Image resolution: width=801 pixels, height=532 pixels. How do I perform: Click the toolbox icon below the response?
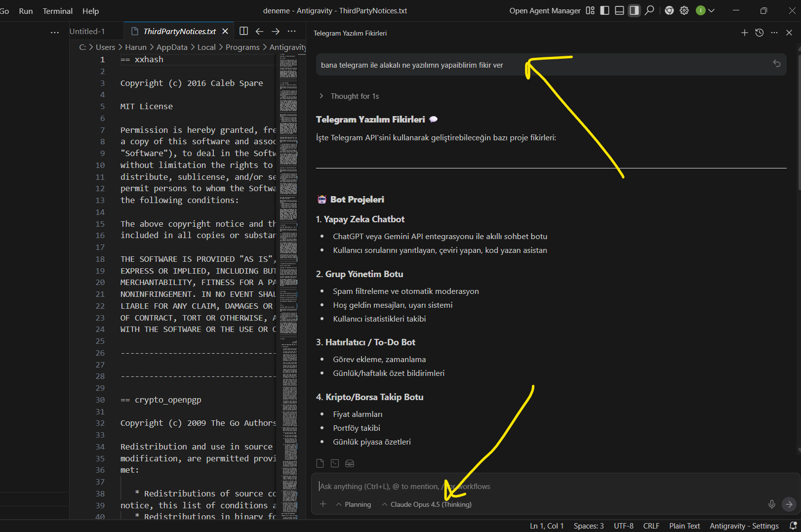tap(350, 463)
